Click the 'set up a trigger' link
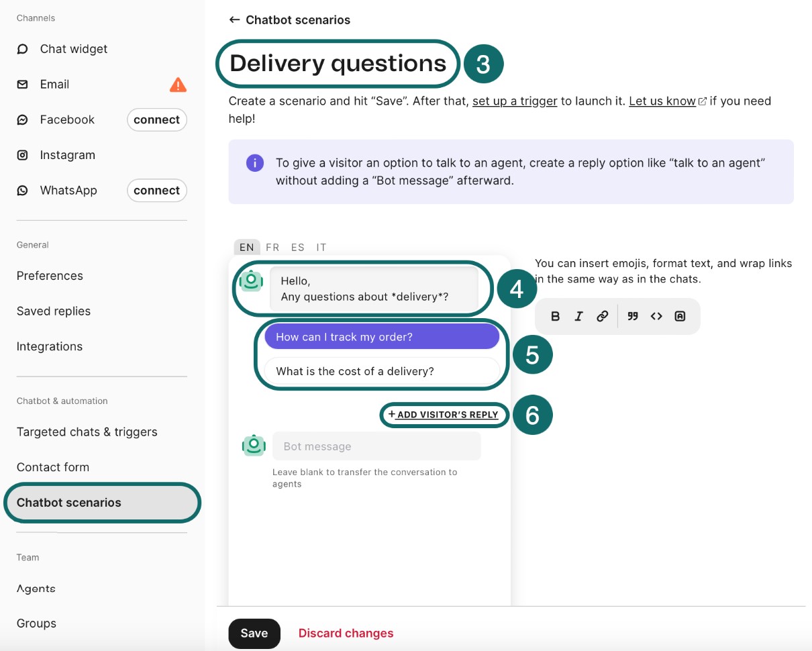The height and width of the screenshot is (651, 812). [515, 101]
